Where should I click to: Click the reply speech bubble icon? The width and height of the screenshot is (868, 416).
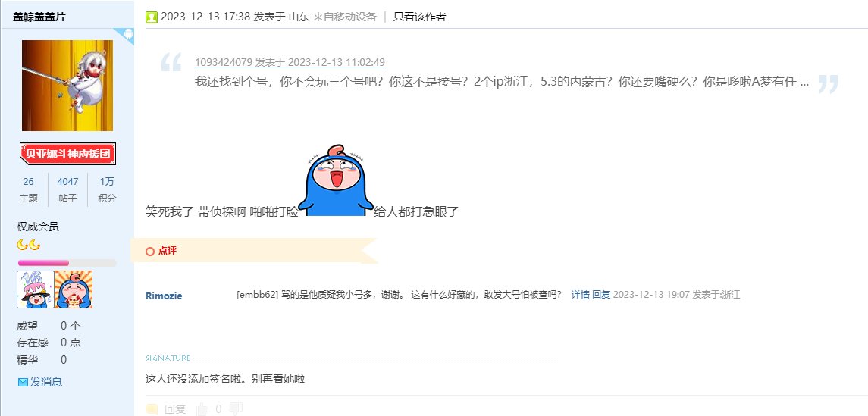(x=151, y=409)
